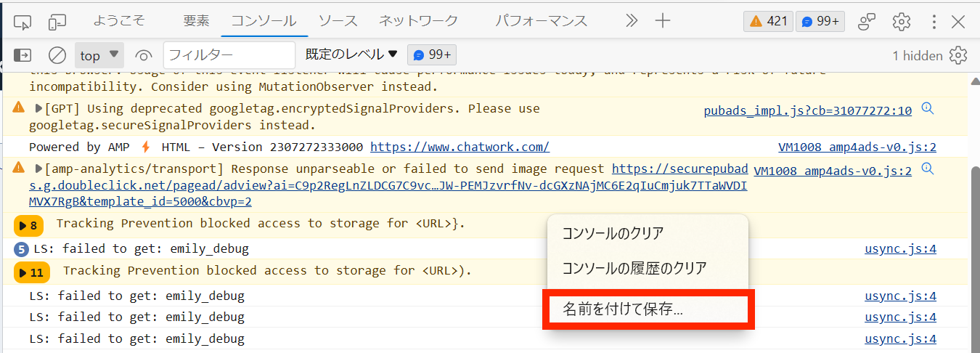
Task: Toggle the console sidebar icon
Action: [23, 55]
